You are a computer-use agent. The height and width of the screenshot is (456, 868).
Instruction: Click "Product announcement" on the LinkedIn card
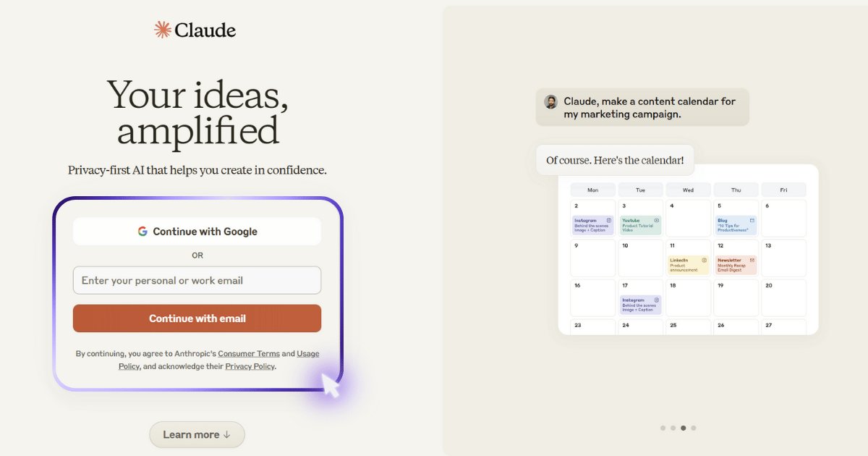tap(684, 268)
